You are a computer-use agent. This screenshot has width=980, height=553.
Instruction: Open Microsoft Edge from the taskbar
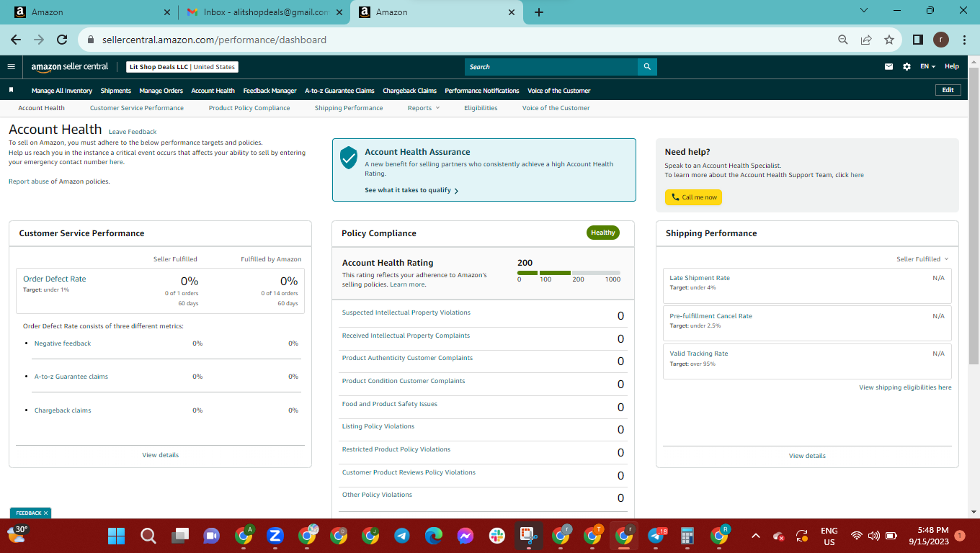click(x=433, y=536)
